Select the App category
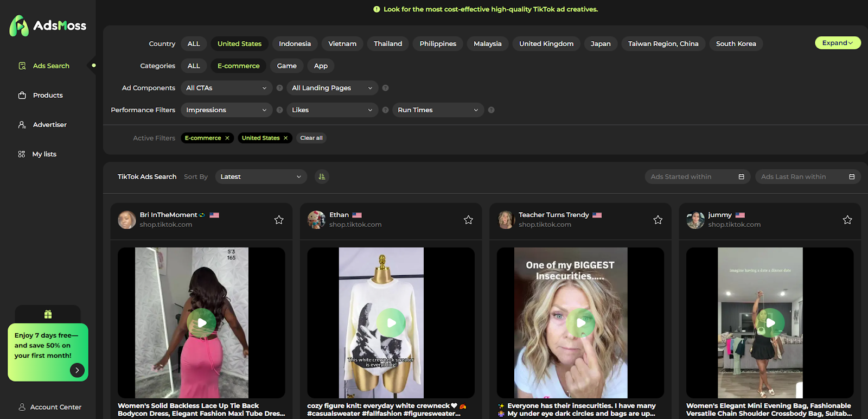 point(321,66)
